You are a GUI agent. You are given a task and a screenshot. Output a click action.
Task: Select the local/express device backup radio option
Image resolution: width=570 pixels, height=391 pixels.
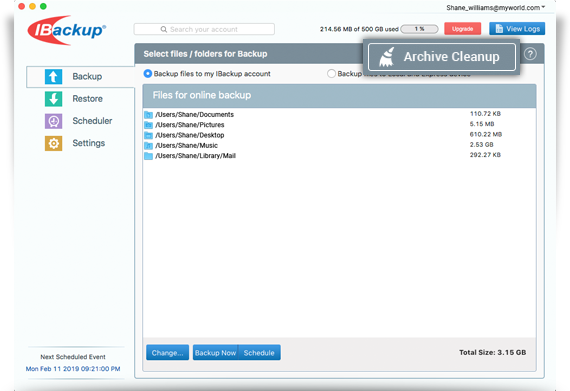331,74
